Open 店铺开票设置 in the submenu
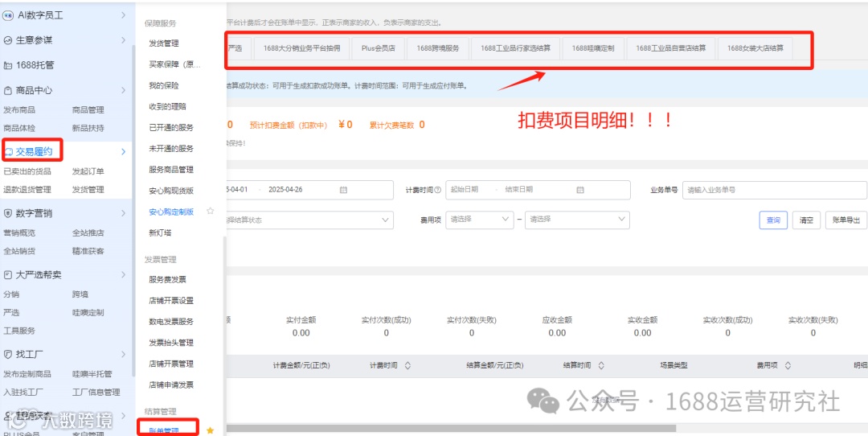The width and height of the screenshot is (868, 436). pos(171,300)
